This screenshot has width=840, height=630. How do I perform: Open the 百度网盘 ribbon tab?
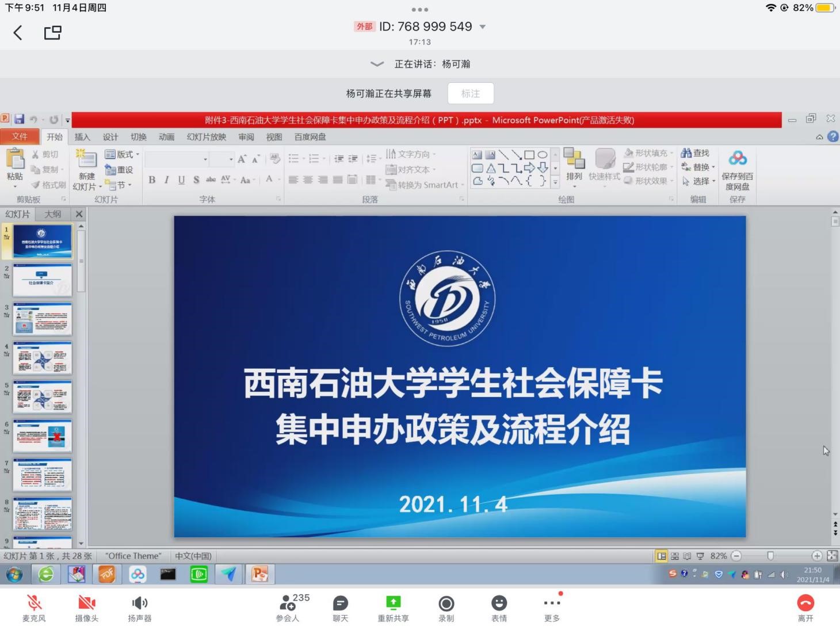coord(310,137)
